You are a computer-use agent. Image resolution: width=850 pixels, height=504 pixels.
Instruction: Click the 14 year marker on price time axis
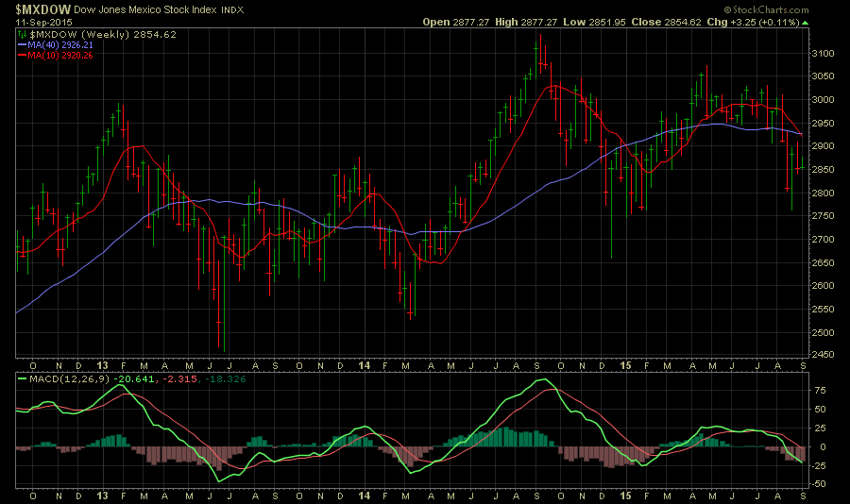tap(365, 363)
